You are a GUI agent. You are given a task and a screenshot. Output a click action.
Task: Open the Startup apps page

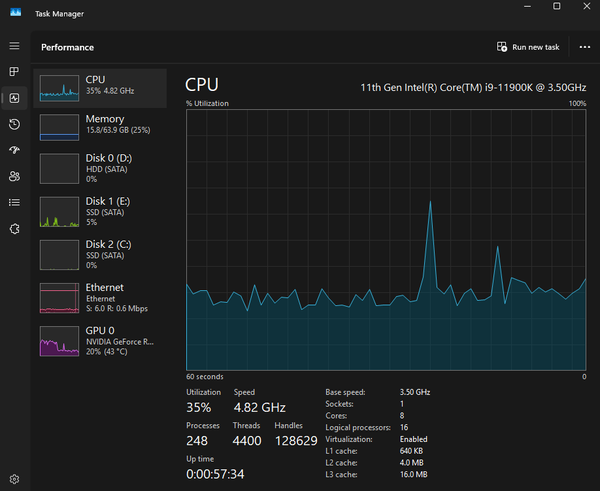click(x=14, y=150)
